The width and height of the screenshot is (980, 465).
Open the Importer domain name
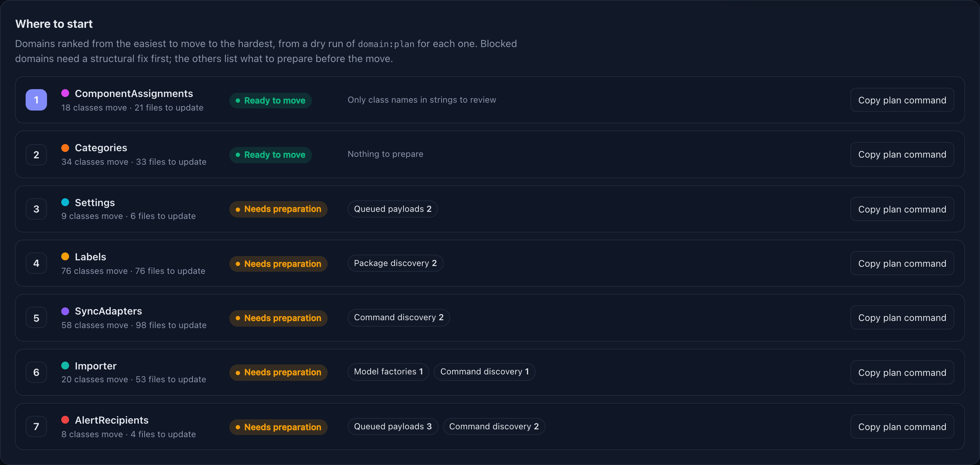coord(95,366)
